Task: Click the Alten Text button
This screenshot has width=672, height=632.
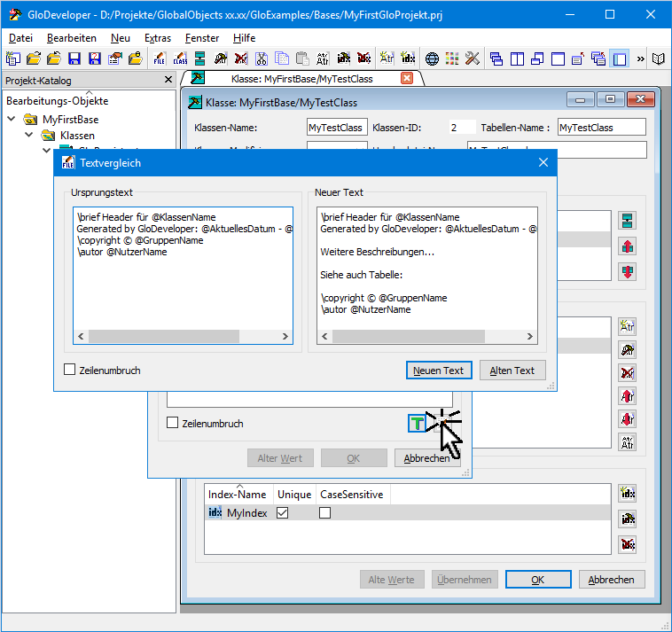Action: point(512,371)
